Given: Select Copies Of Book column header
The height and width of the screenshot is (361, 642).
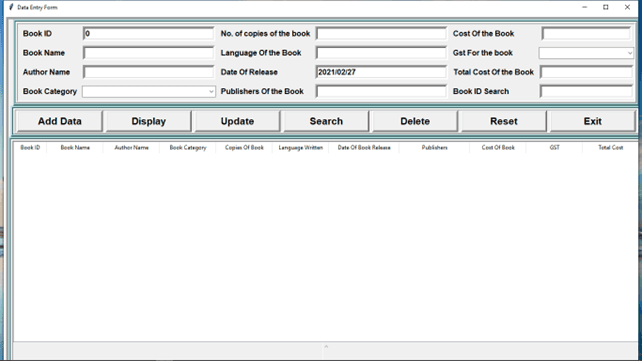Looking at the screenshot, I should pyautogui.click(x=244, y=147).
